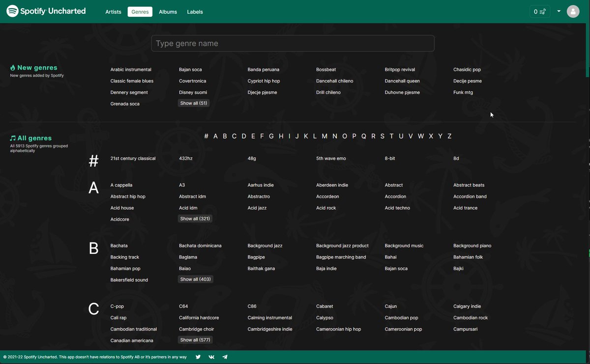The height and width of the screenshot is (364, 590).
Task: Select the Genres tab
Action: (x=140, y=12)
